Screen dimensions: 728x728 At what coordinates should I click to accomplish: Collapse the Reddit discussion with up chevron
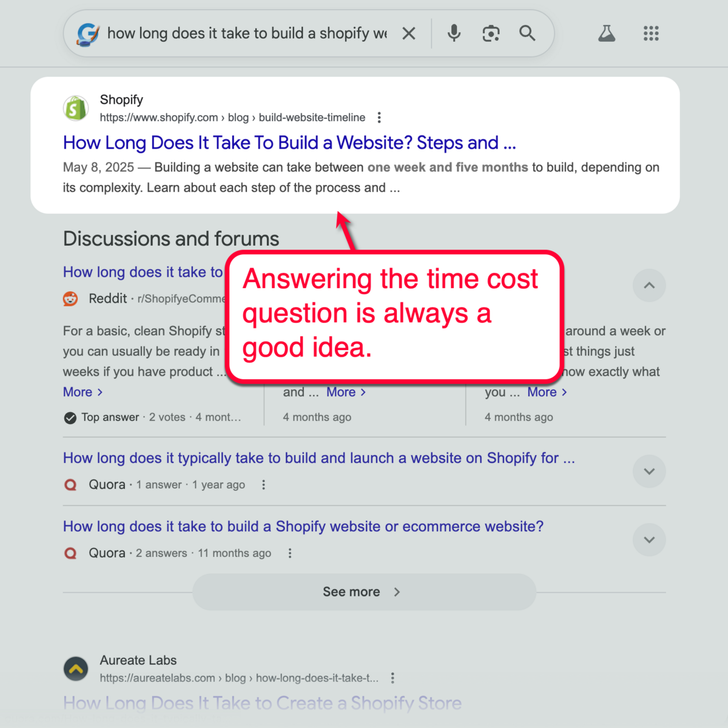pyautogui.click(x=649, y=285)
